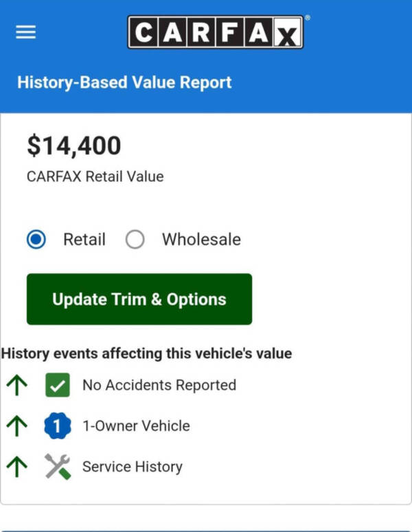Open the hamburger navigation menu
412x532 pixels.
[25, 32]
